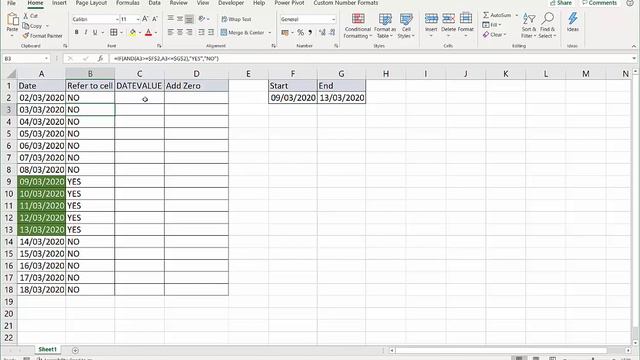Image resolution: width=640 pixels, height=360 pixels.
Task: Open the font size dropdown
Action: (138, 19)
